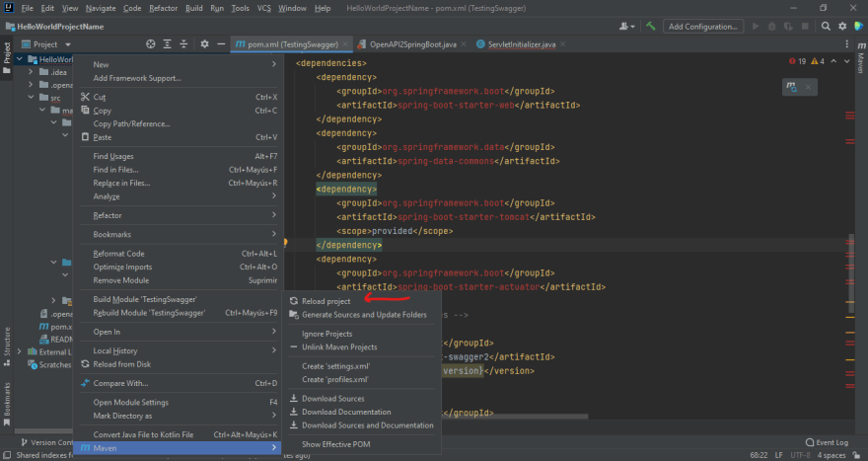Expand the Local History submenu

(x=181, y=350)
